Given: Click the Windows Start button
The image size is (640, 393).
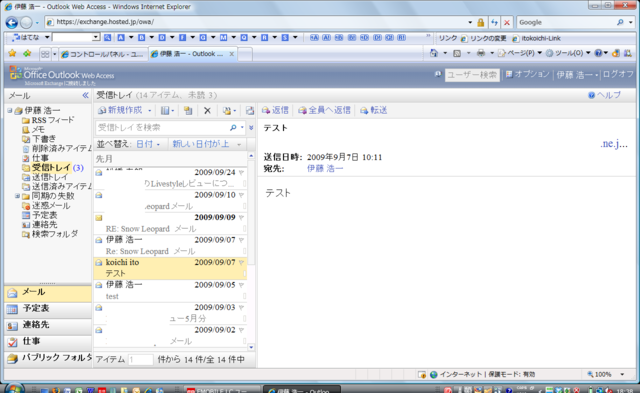Looking at the screenshot, I should pos(14,389).
